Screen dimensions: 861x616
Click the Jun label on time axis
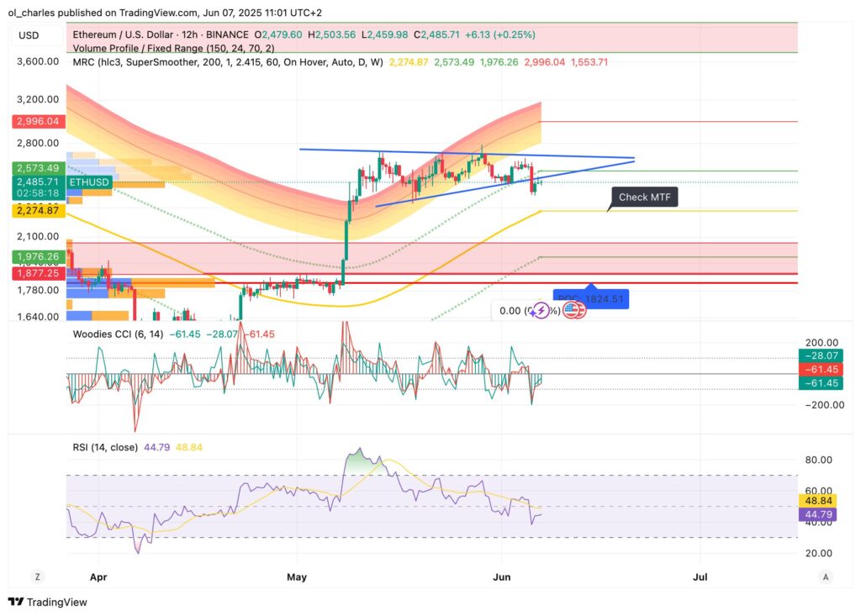tap(501, 577)
